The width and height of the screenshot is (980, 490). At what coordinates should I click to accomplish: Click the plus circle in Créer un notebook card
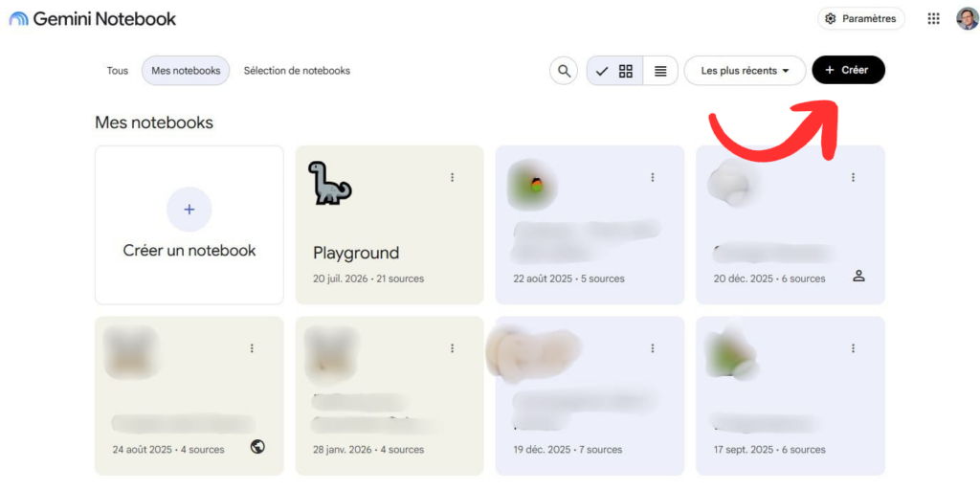pyautogui.click(x=189, y=210)
